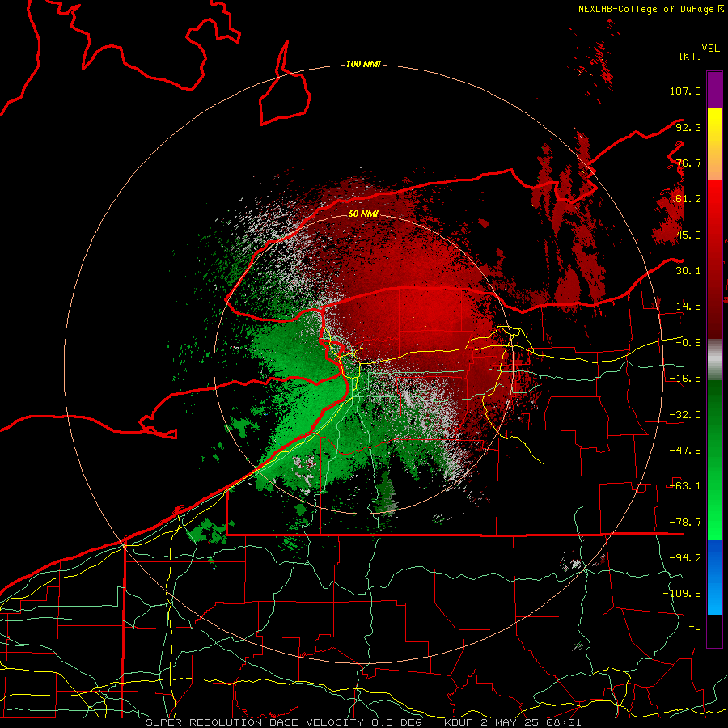The image size is (728, 728).
Task: Select the 14.5 velocity value
Action: [688, 307]
